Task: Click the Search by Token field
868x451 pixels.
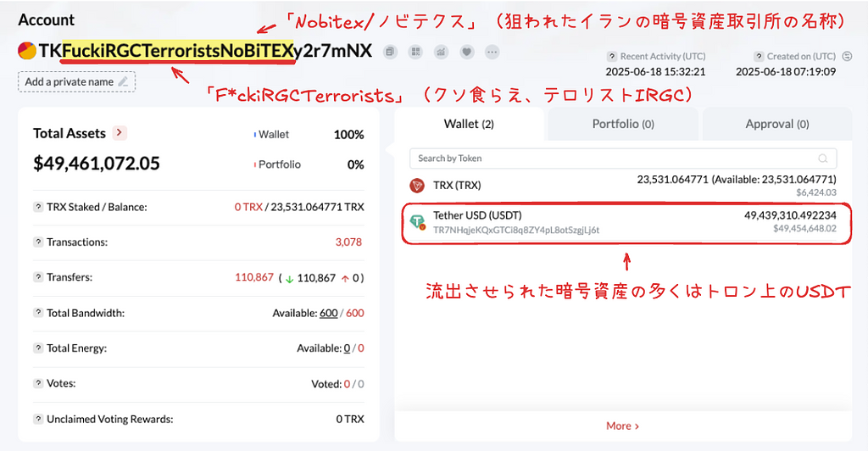Action: point(610,159)
